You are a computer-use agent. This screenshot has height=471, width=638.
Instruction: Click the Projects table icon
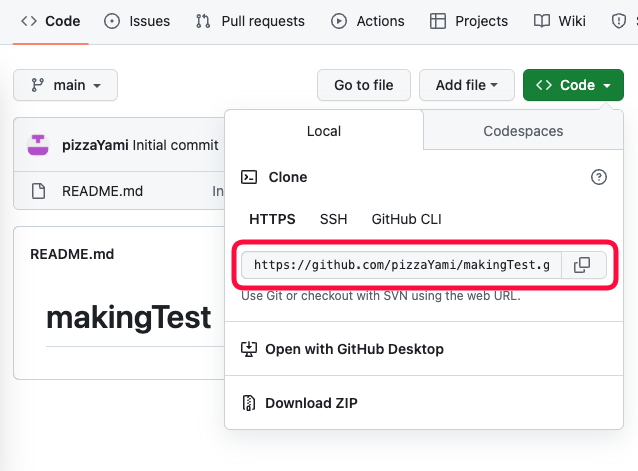[x=438, y=21]
